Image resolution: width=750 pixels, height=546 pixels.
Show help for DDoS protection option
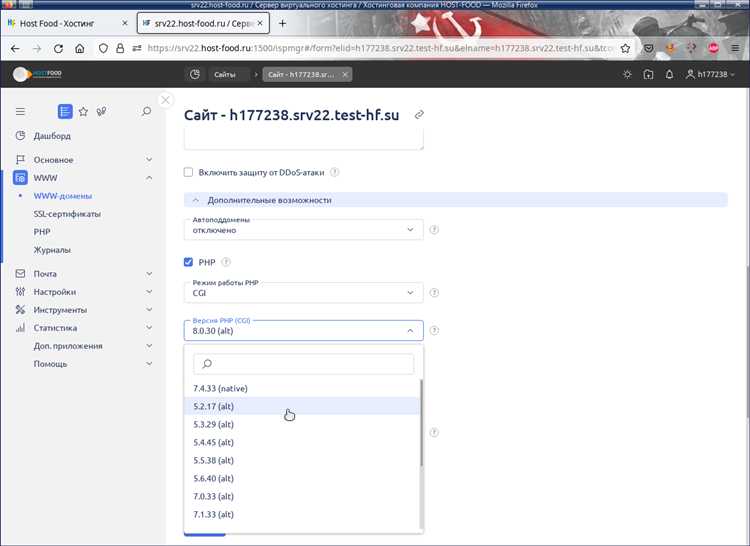coord(335,172)
